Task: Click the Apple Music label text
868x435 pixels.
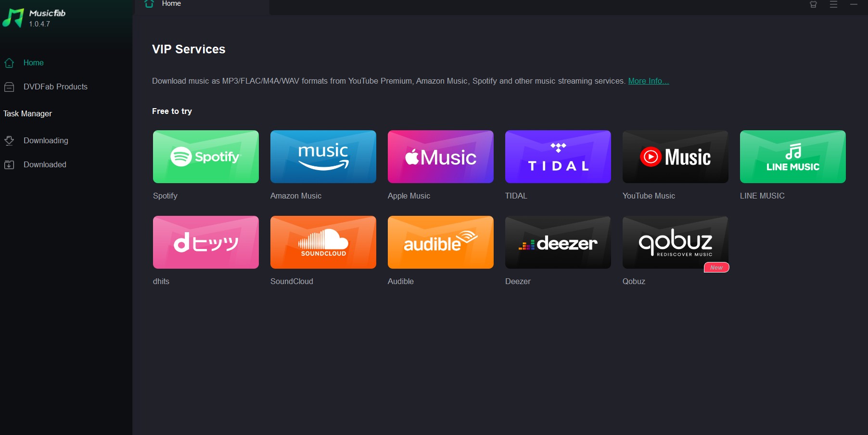Action: point(409,196)
